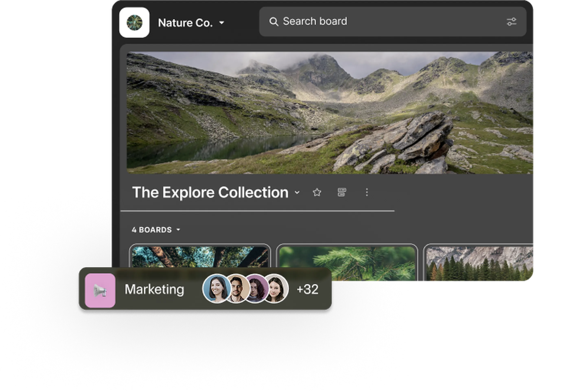Image resolution: width=586 pixels, height=392 pixels.
Task: Click the Marketing team label
Action: click(x=154, y=289)
